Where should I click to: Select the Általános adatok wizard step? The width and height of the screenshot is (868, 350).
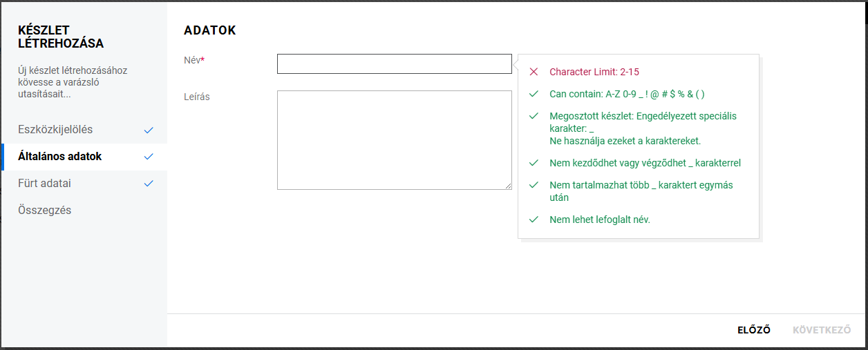[60, 157]
